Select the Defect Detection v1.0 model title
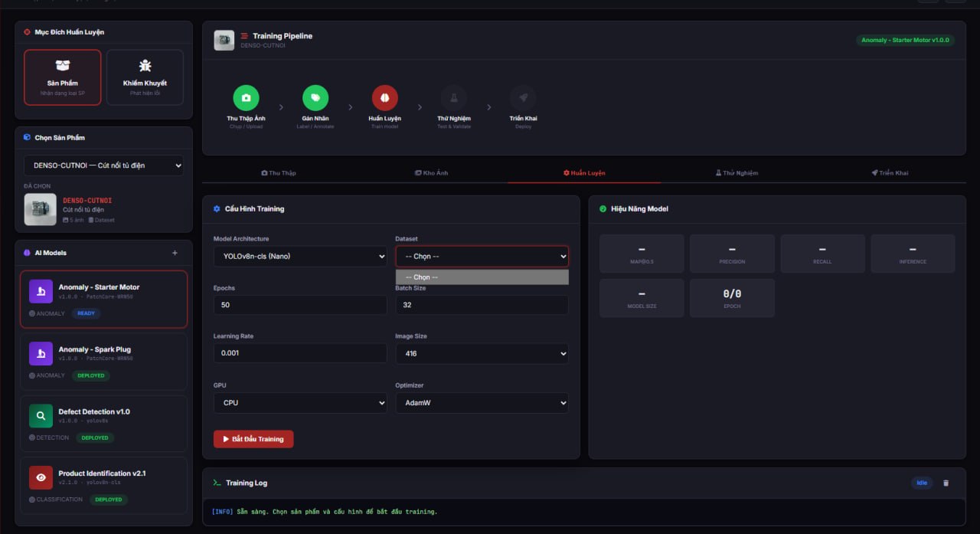 [94, 411]
